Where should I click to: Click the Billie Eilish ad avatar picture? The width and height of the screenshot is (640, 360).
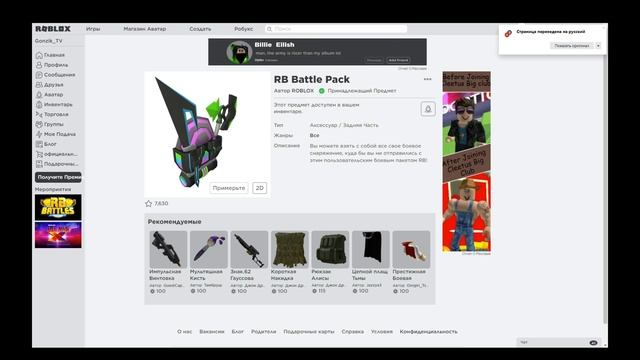[x=239, y=52]
